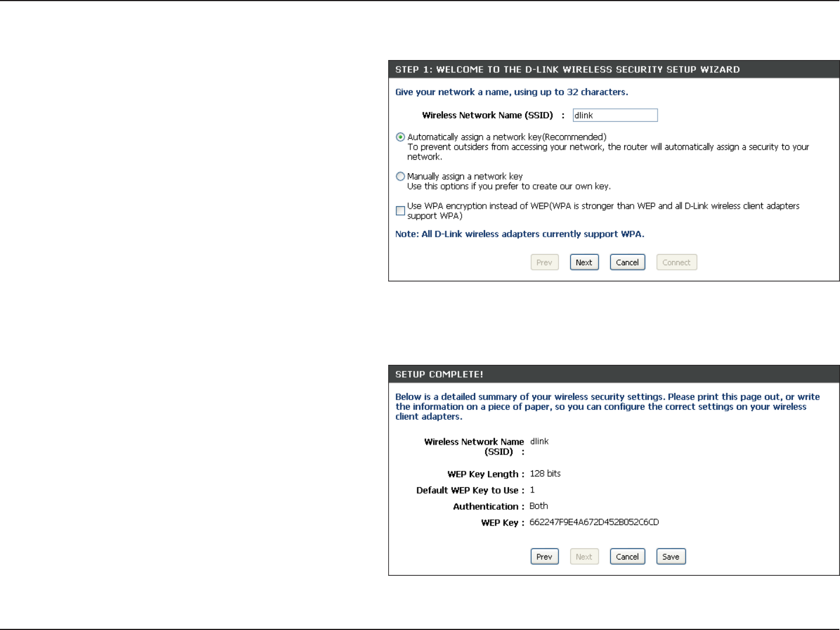Click greyed Prev button in Step 1 wizard

(x=544, y=262)
